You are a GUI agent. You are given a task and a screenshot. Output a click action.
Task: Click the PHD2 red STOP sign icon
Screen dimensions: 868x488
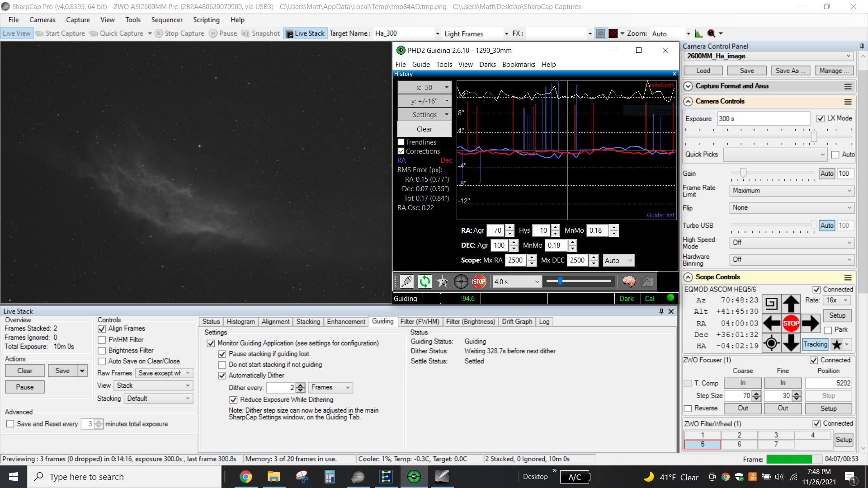point(479,282)
